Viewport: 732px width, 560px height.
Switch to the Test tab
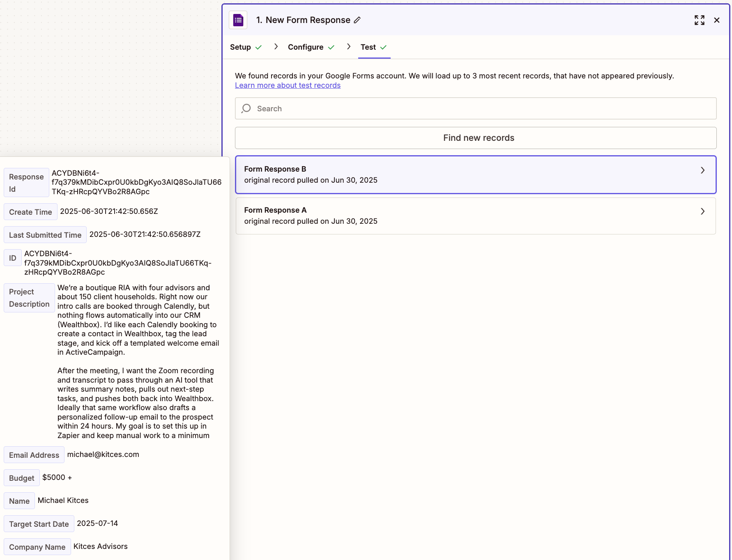368,47
